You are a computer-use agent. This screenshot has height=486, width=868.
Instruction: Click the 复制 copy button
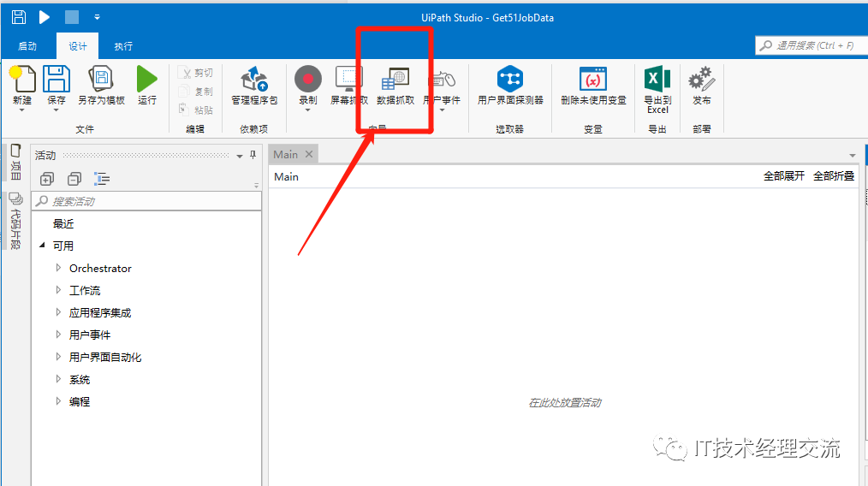(195, 92)
